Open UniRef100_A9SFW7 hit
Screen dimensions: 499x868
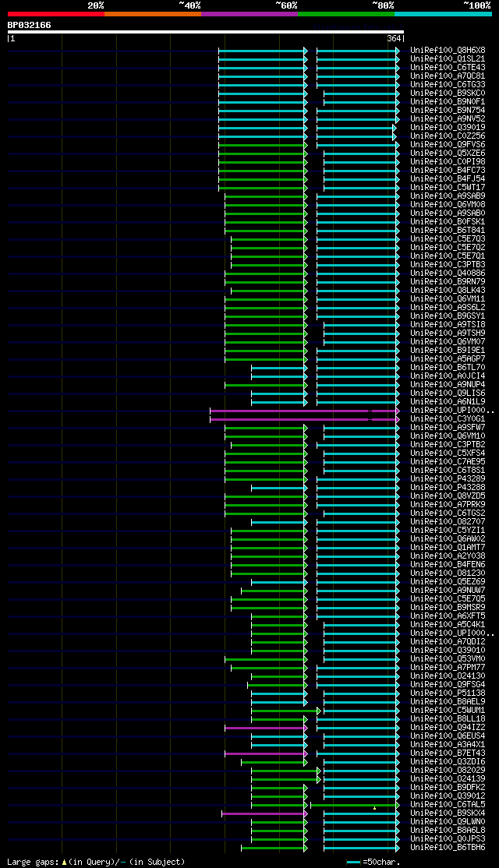click(448, 428)
